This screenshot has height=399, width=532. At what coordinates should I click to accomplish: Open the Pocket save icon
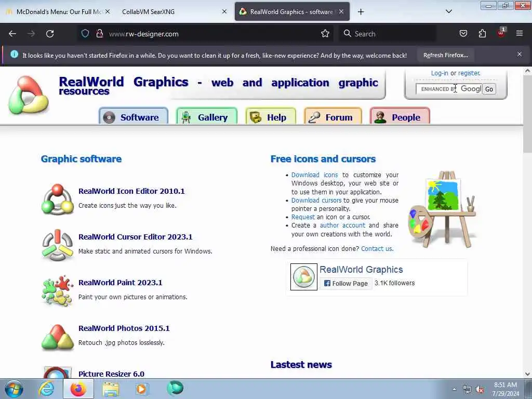(463, 34)
